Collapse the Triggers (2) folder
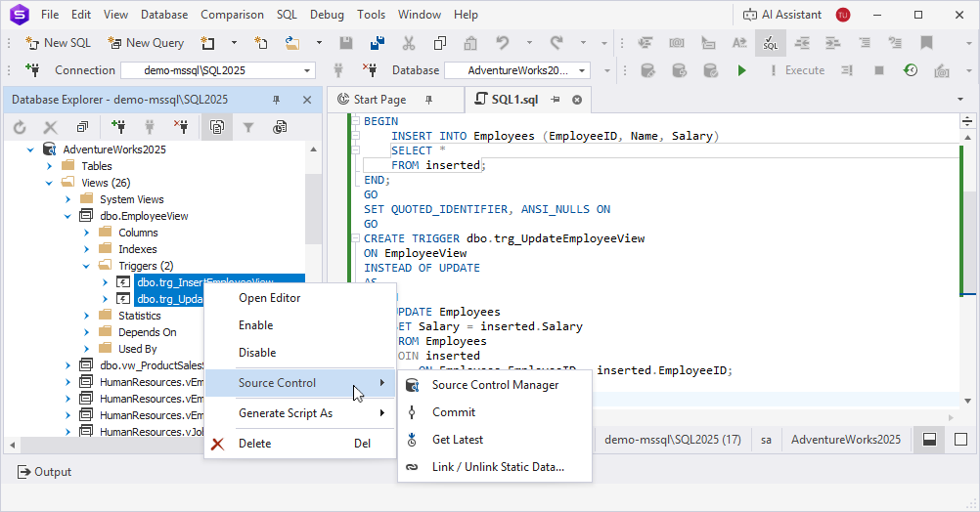980x512 pixels. coord(86,266)
